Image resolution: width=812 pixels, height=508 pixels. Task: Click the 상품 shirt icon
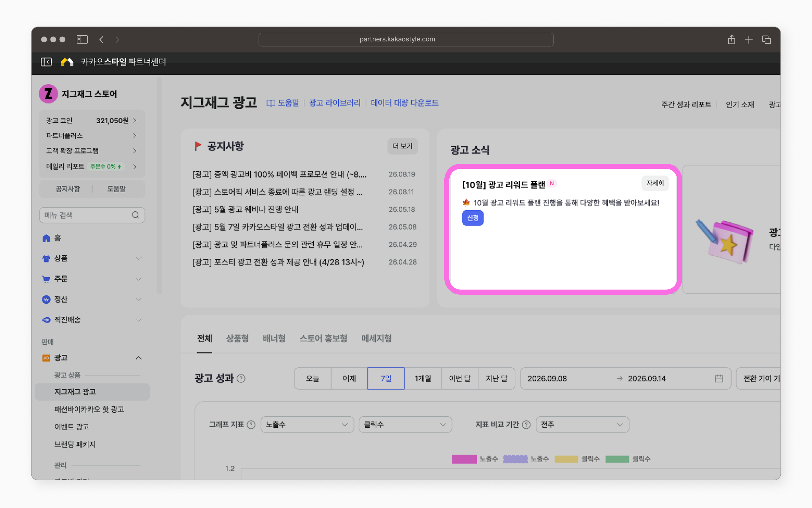click(46, 258)
